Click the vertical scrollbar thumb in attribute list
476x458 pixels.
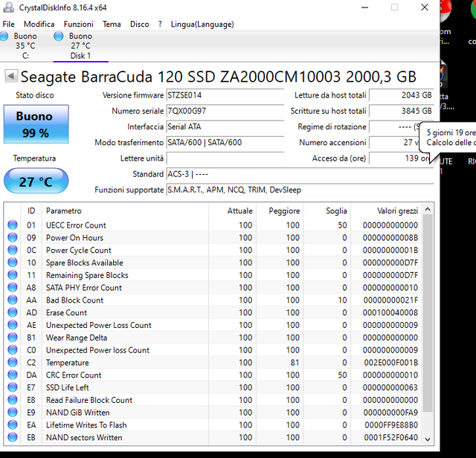pos(428,312)
